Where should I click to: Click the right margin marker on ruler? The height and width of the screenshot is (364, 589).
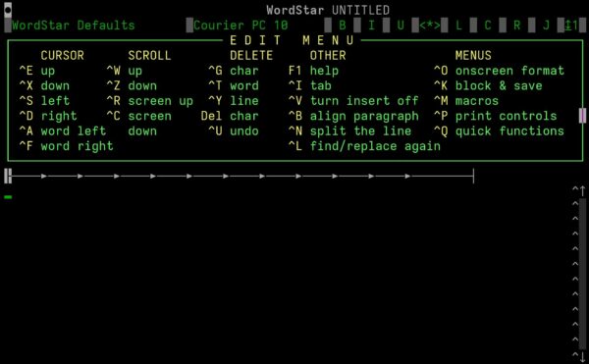coord(473,176)
